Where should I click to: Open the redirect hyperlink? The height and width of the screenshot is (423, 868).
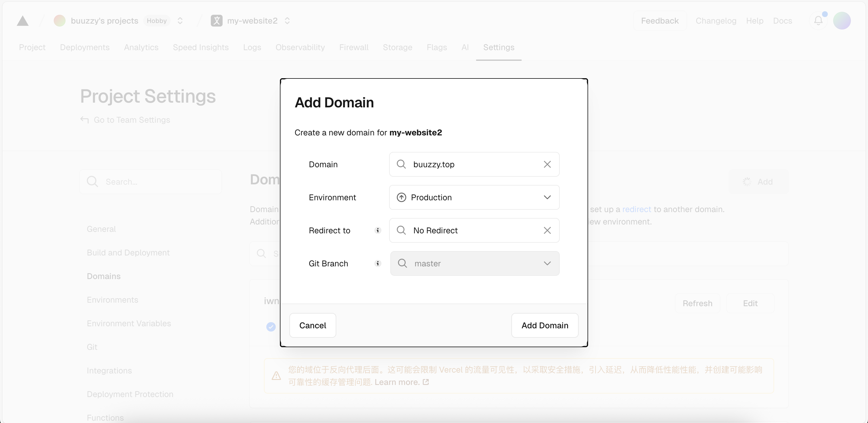click(637, 209)
